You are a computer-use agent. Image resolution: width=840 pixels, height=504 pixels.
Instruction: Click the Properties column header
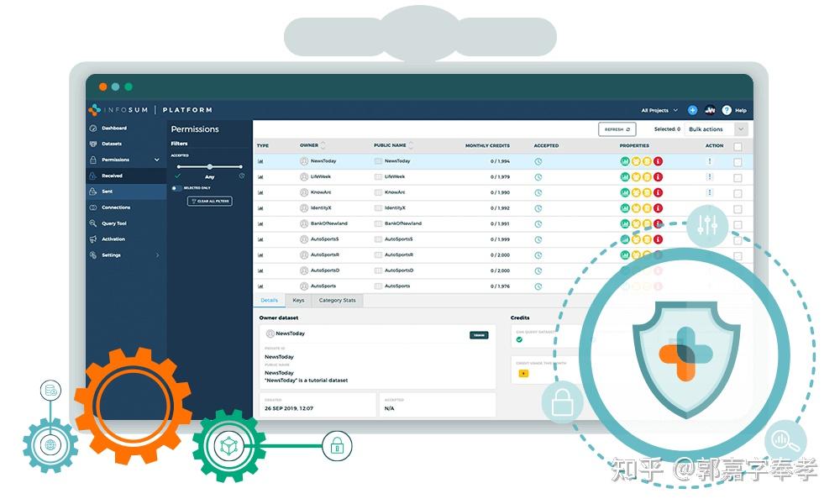pyautogui.click(x=634, y=145)
